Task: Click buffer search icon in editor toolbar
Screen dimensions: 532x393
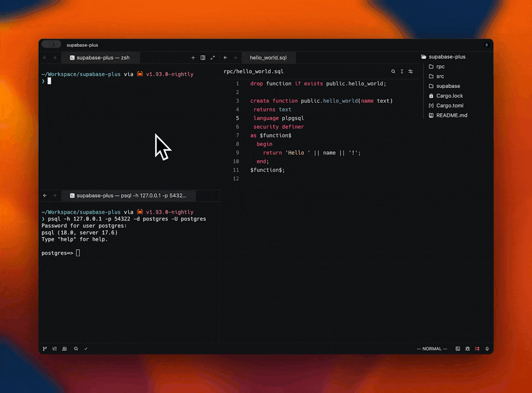Action: pos(393,72)
